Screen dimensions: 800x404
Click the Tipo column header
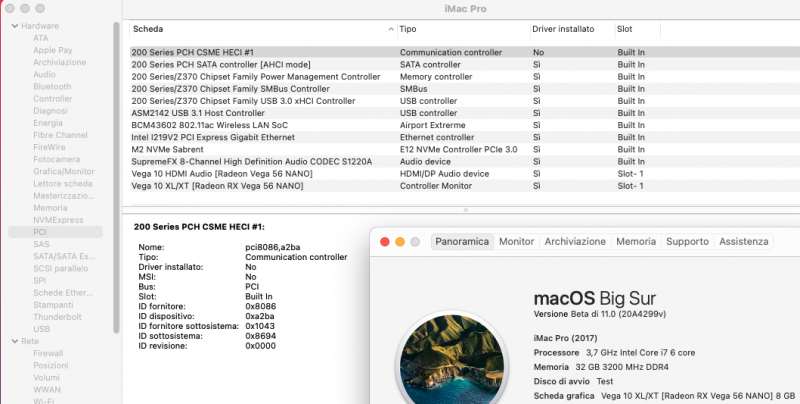pyautogui.click(x=460, y=30)
